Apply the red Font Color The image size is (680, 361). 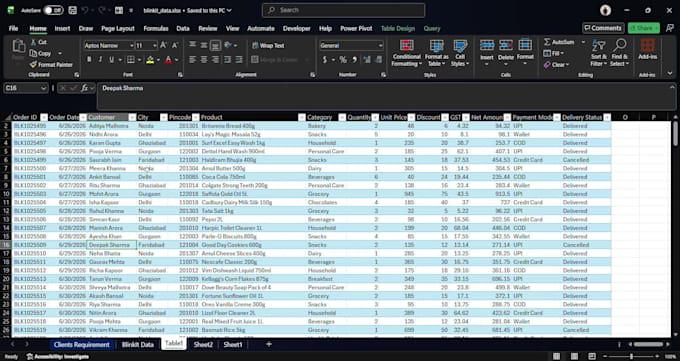pyautogui.click(x=169, y=59)
